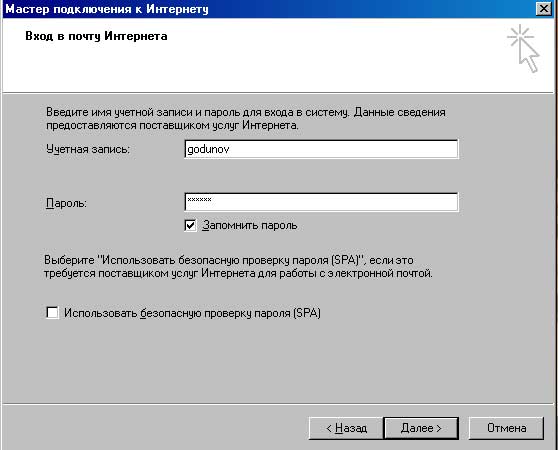Click the title bar 'Мастер подключения к Интернету'
The image size is (558, 450).
tap(107, 9)
